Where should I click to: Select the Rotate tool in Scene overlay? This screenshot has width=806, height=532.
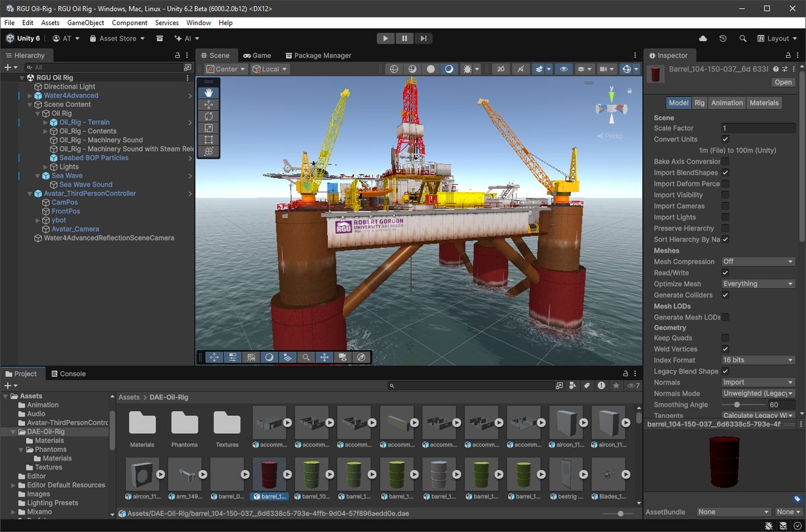coord(208,116)
